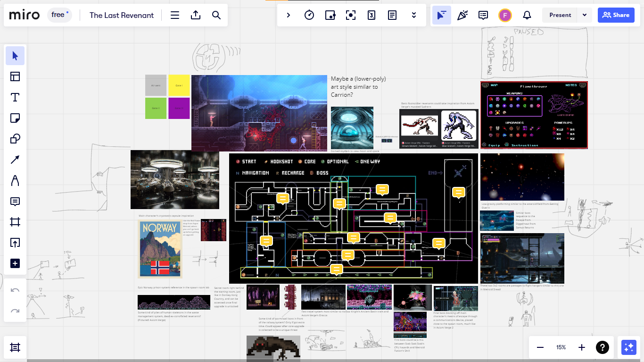Viewport: 644px width, 362px height.
Task: Click the miro logo
Action: 25,15
